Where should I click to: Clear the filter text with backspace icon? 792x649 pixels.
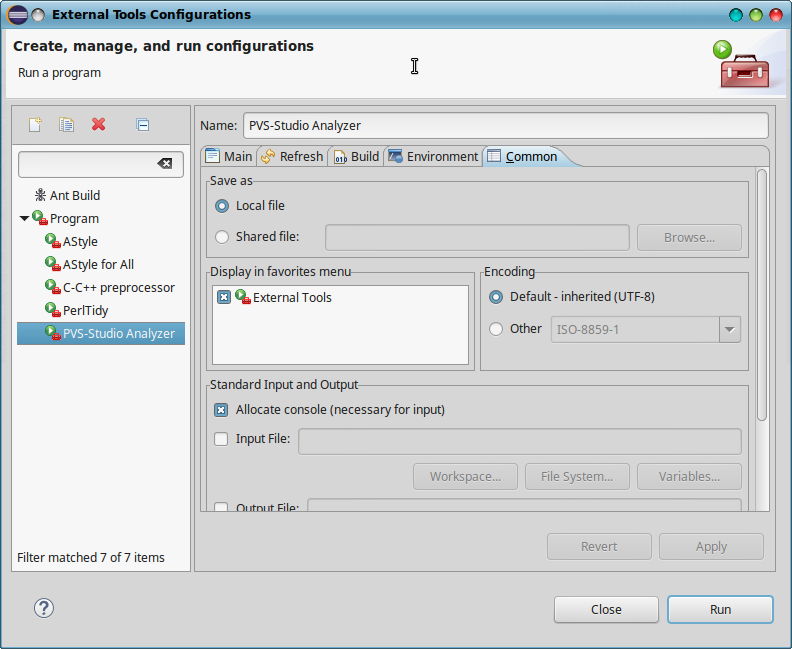coord(165,163)
